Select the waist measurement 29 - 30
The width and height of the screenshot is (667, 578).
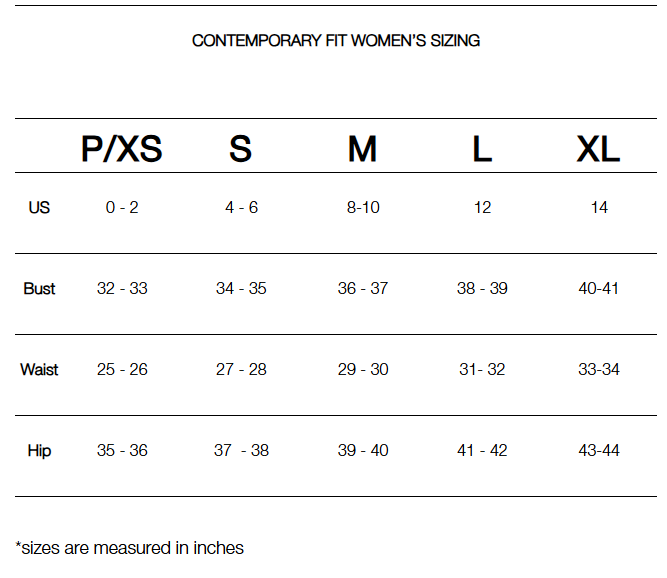363,370
